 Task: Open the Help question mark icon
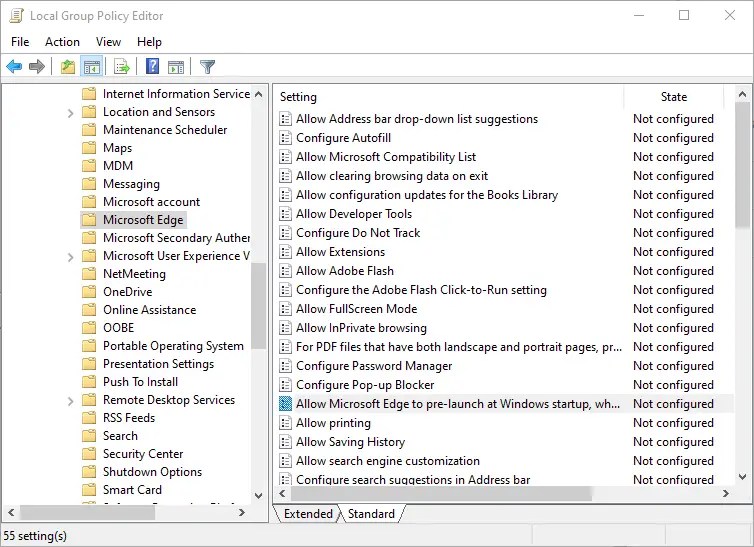click(x=152, y=66)
